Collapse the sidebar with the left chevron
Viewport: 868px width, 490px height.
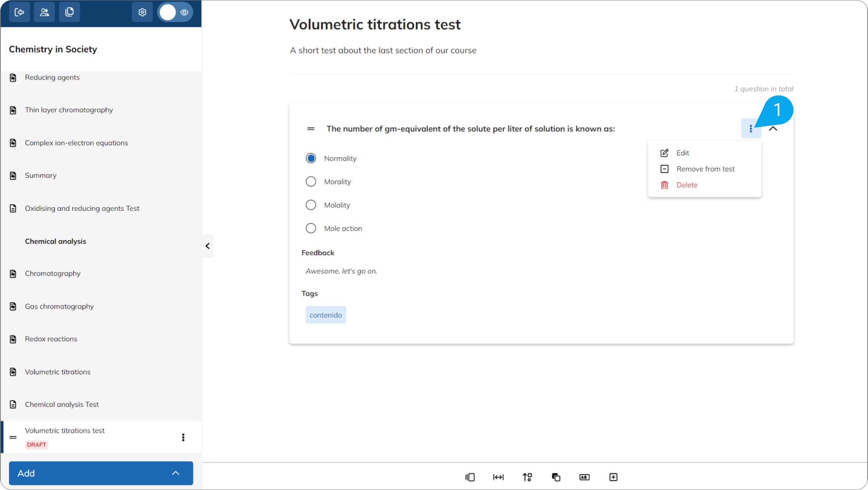point(208,246)
